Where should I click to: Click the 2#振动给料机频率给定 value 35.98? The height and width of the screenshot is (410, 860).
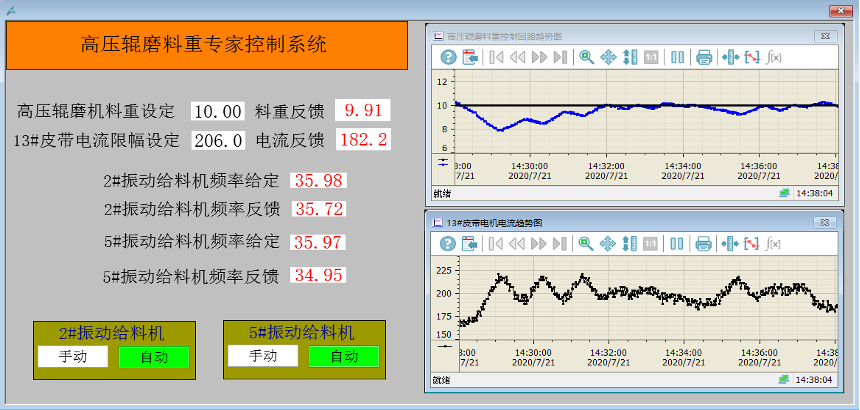click(x=319, y=181)
